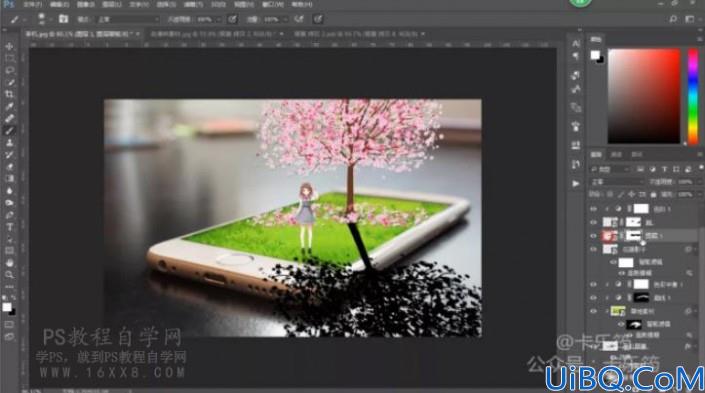Select the Lasso tool
The width and height of the screenshot is (705, 393).
coord(9,71)
